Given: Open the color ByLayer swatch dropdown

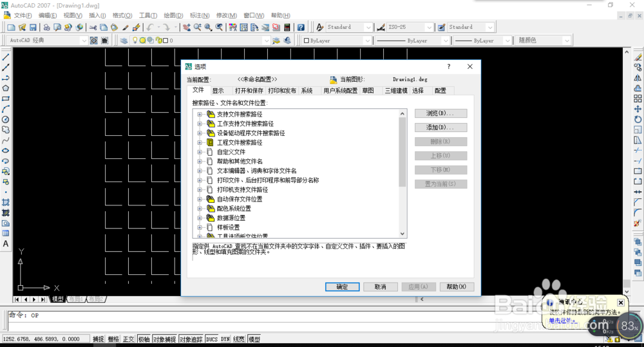Looking at the screenshot, I should [367, 41].
